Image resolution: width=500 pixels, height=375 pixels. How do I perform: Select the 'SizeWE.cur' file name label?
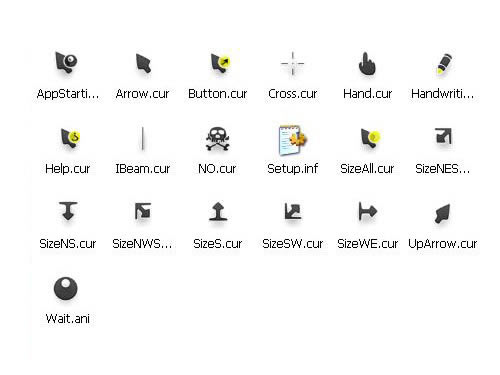pos(367,244)
